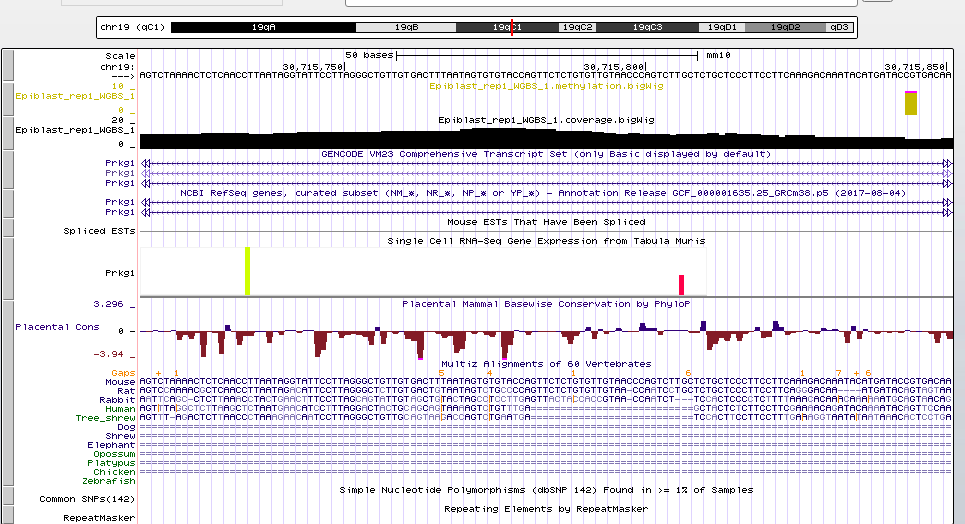Image resolution: width=965 pixels, height=524 pixels.
Task: Click the right exon-jump arrow on the second RefSeq Prkg1 transcript
Action: (947, 212)
